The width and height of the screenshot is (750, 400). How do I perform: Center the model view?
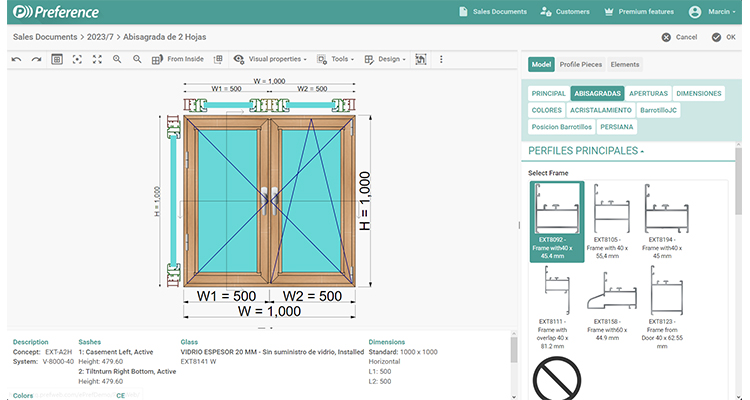click(x=77, y=59)
